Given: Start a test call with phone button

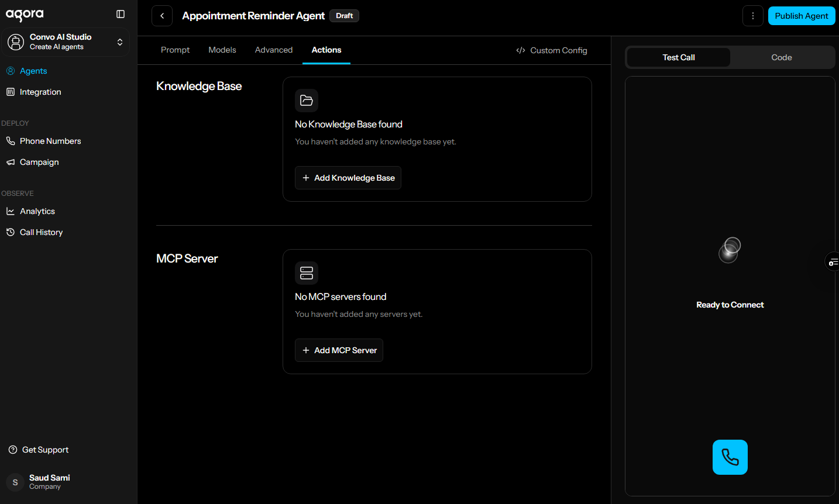Looking at the screenshot, I should [x=730, y=457].
